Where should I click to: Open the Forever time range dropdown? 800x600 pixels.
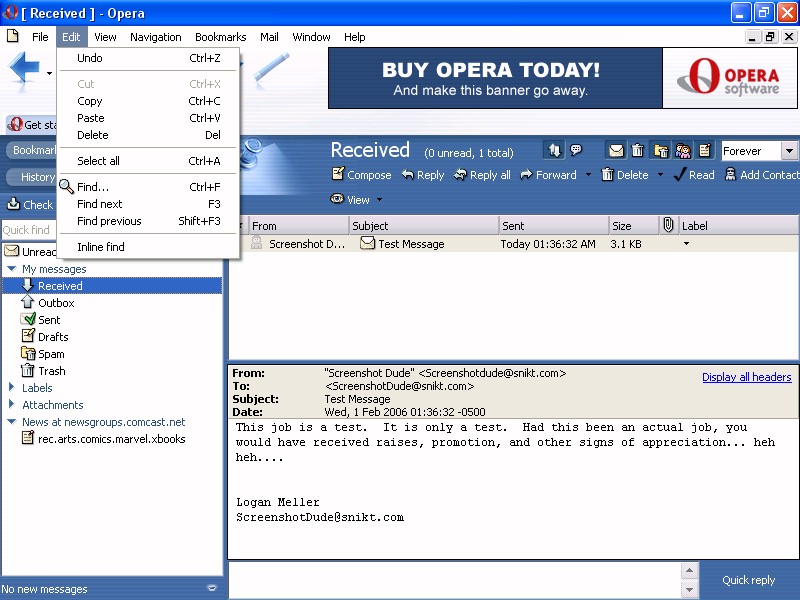click(789, 151)
